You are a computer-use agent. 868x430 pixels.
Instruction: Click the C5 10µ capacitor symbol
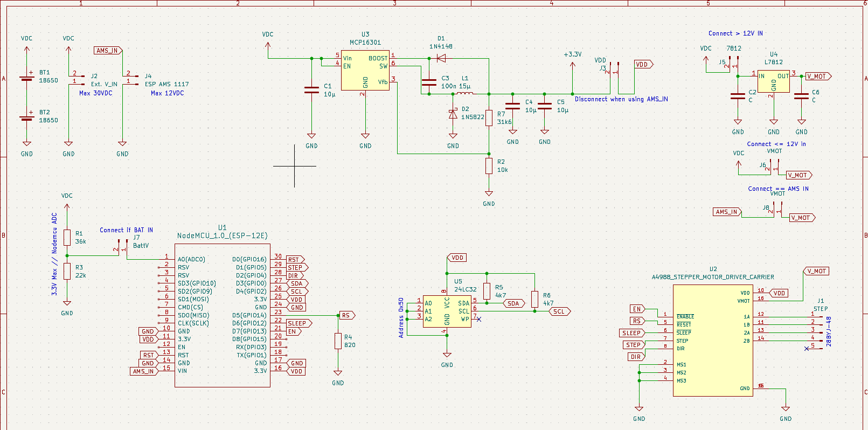[x=545, y=106]
